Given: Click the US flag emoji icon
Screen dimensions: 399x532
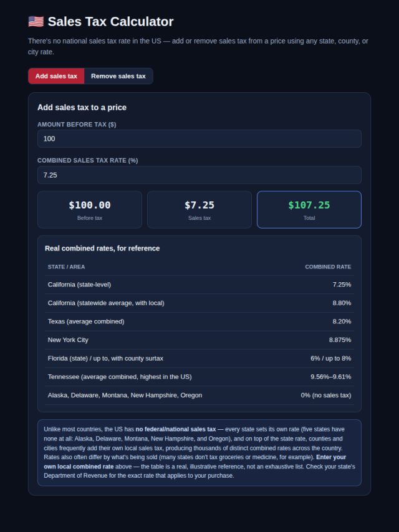Looking at the screenshot, I should pos(36,22).
